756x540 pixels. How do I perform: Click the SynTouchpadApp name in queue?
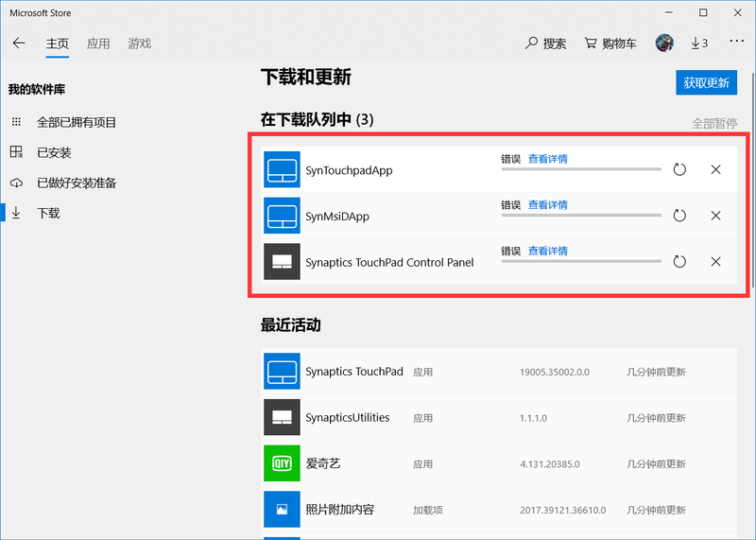click(x=349, y=170)
